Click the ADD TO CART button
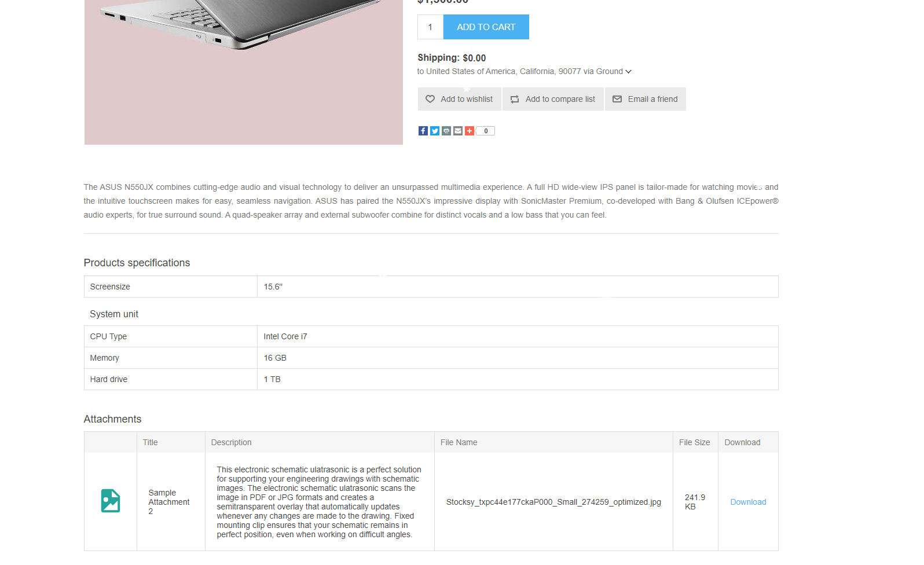Image resolution: width=924 pixels, height=565 pixels. 486,27
